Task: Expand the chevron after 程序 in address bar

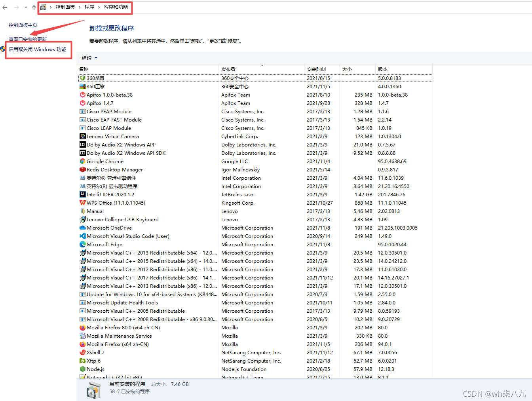Action: pos(99,7)
